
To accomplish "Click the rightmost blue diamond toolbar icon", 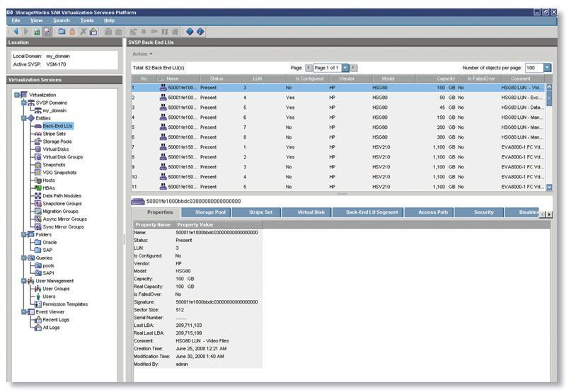I will pos(200,32).
